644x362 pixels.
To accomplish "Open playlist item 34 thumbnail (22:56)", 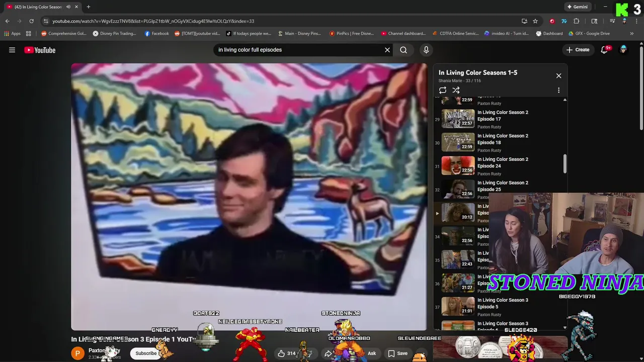I will 458,236.
